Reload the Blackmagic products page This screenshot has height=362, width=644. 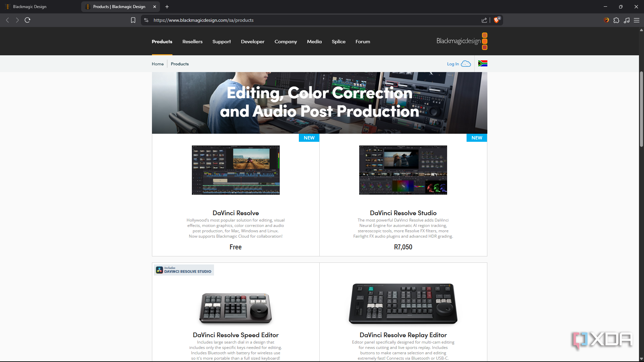click(28, 20)
